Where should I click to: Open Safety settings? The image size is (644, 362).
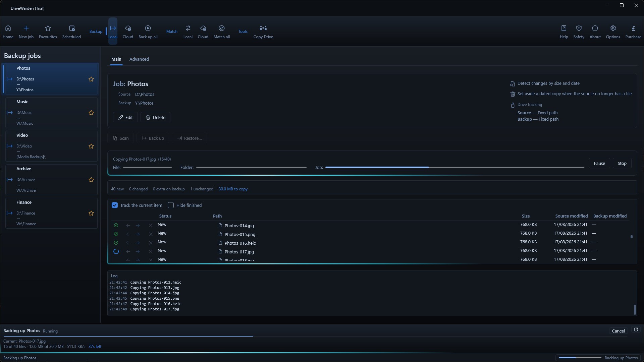point(579,32)
